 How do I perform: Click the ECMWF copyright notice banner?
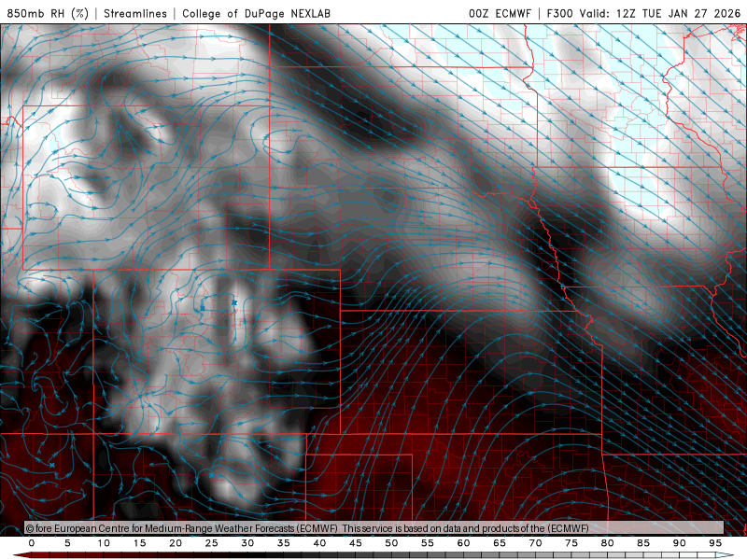point(374,527)
